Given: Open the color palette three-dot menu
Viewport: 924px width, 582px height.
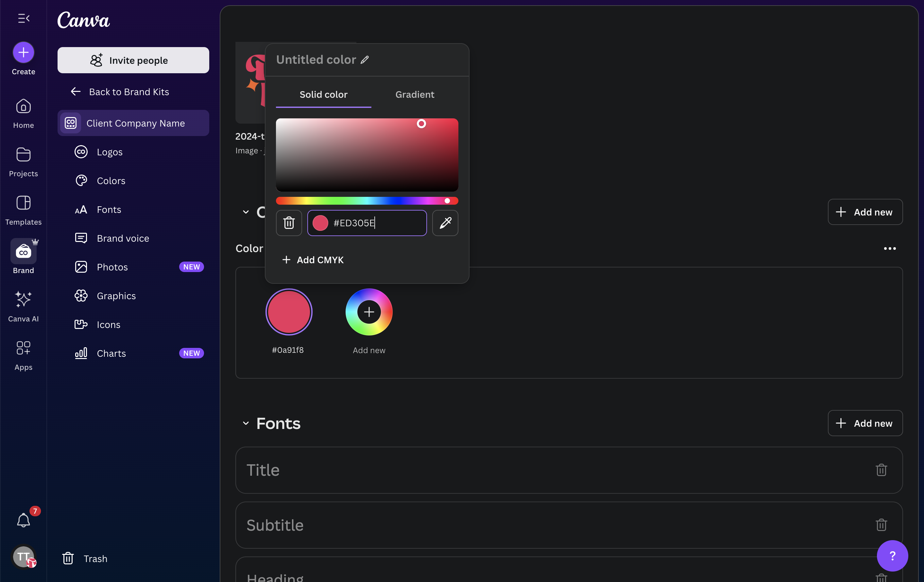Looking at the screenshot, I should (x=889, y=248).
